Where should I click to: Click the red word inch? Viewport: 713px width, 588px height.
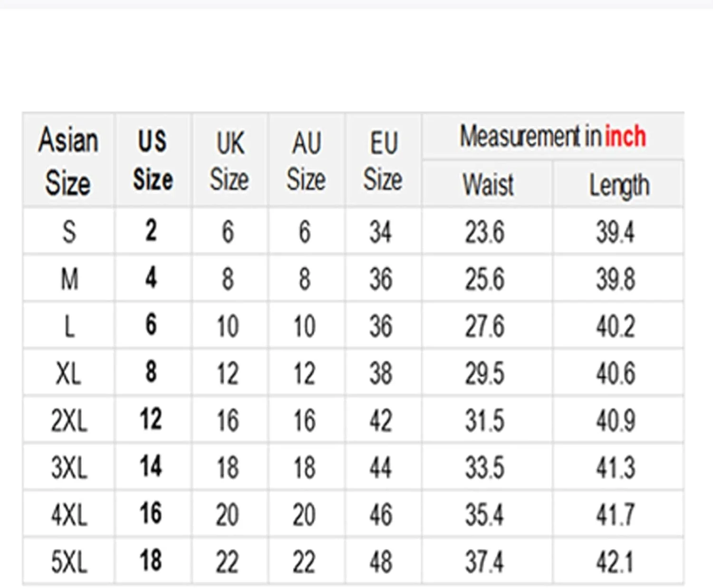click(x=625, y=137)
